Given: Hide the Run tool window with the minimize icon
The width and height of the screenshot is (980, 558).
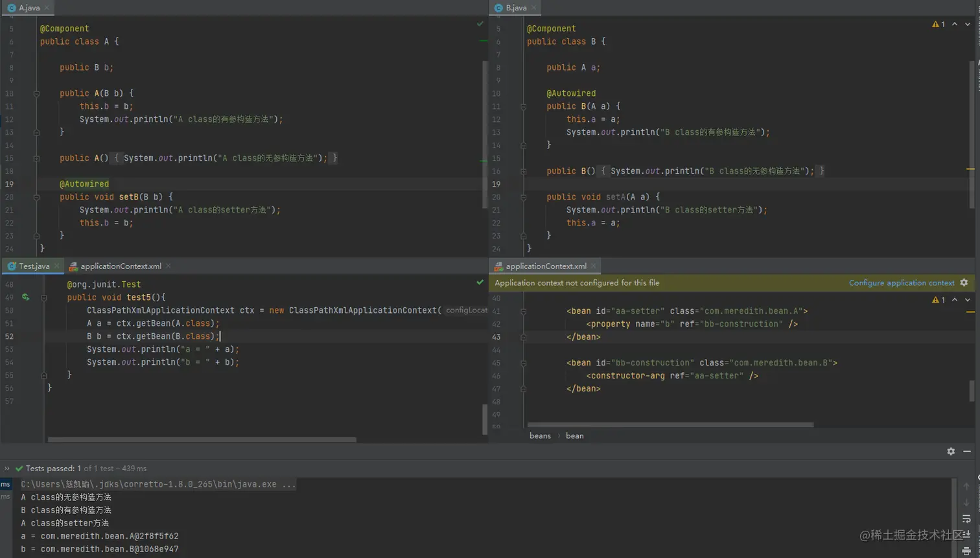Looking at the screenshot, I should (x=967, y=452).
